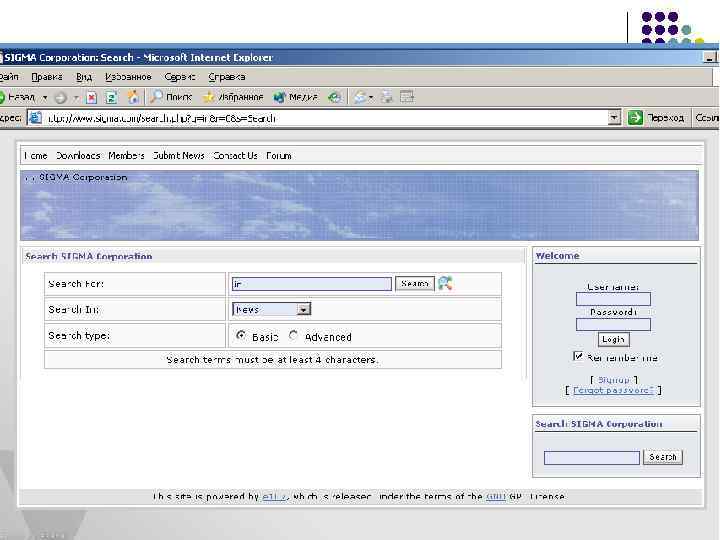Click the SIGMA Corporation banner title
The height and width of the screenshot is (540, 720).
tap(83, 177)
